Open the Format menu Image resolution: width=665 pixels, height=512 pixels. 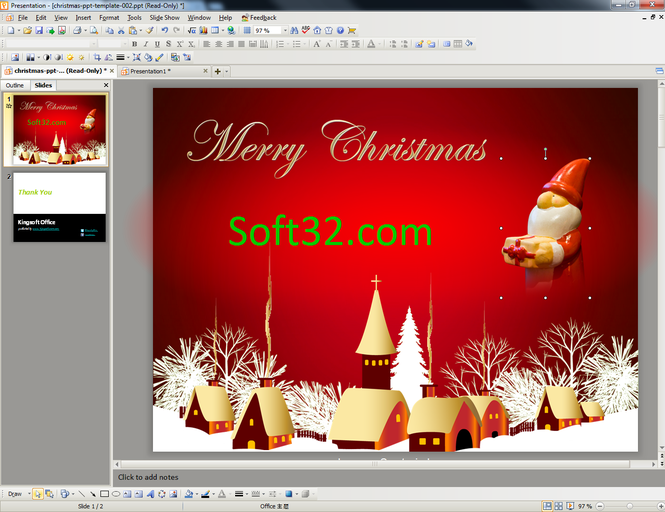pyautogui.click(x=109, y=17)
